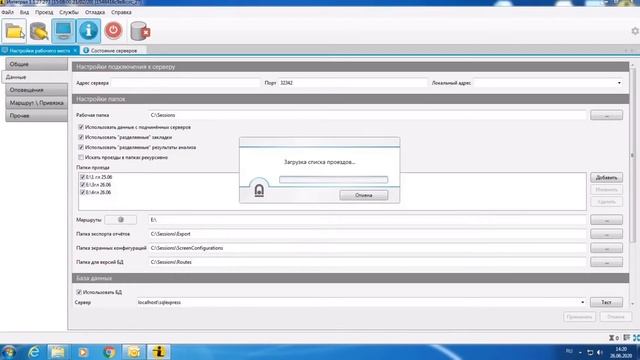Click the loading progress bar in dialog
Viewport: 640px width, 360px height.
pos(333,180)
